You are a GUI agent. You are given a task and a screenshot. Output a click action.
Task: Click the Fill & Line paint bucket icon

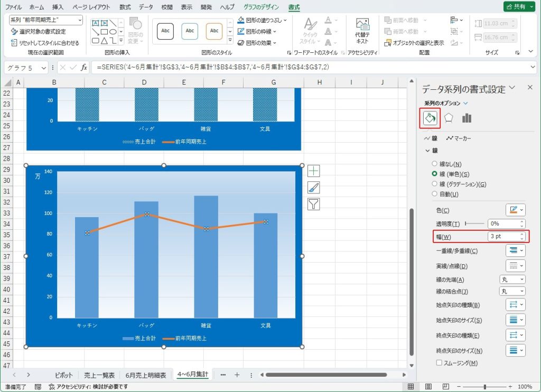(x=430, y=118)
